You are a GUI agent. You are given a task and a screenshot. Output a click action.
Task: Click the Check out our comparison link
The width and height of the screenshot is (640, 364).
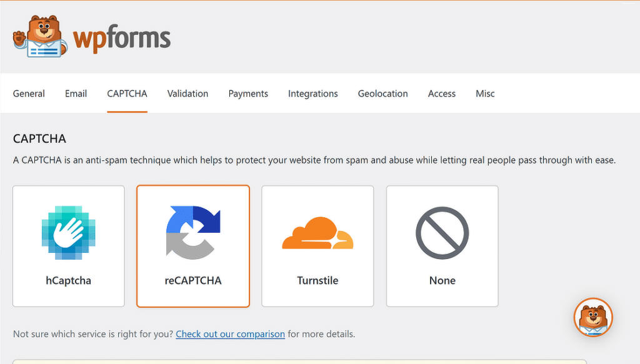[x=230, y=334]
